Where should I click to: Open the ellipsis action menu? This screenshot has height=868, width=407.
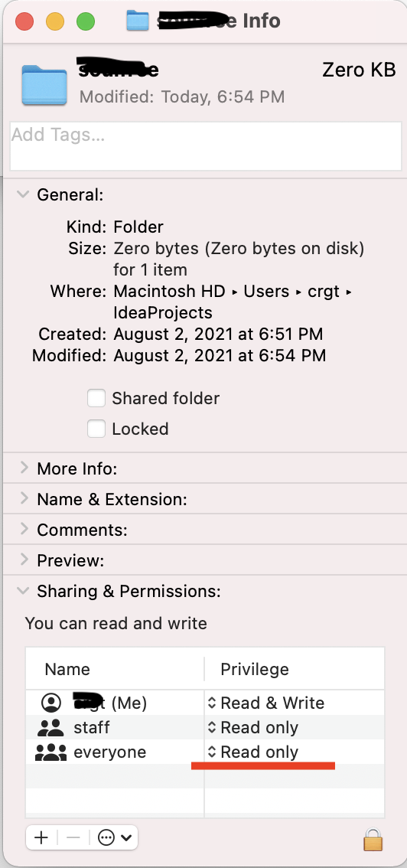click(114, 837)
